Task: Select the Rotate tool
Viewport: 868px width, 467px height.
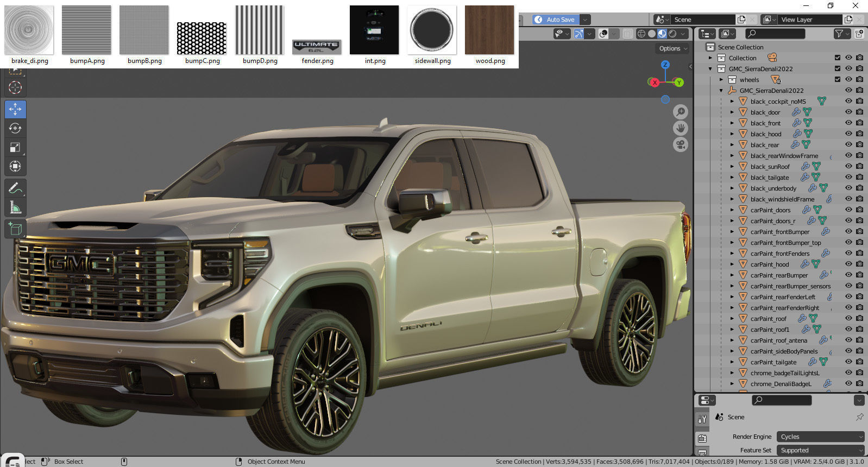Action: [15, 128]
